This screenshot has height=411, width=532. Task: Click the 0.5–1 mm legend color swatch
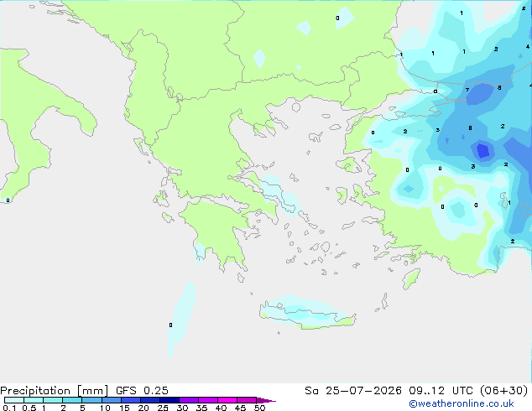coord(34,400)
